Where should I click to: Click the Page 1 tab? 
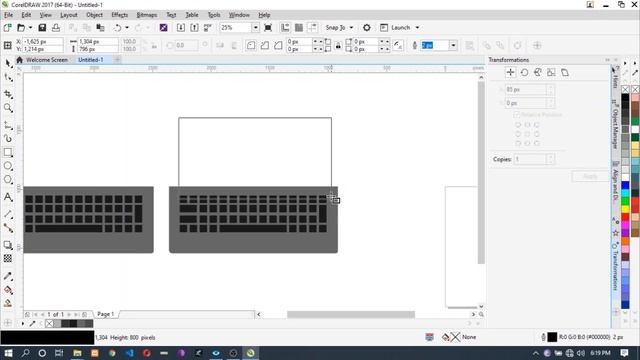point(105,314)
